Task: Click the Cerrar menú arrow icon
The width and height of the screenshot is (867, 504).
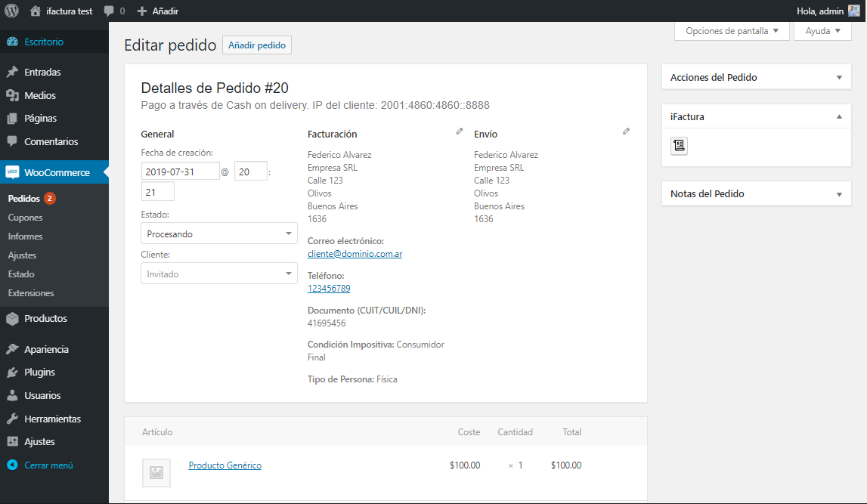Action: point(12,465)
